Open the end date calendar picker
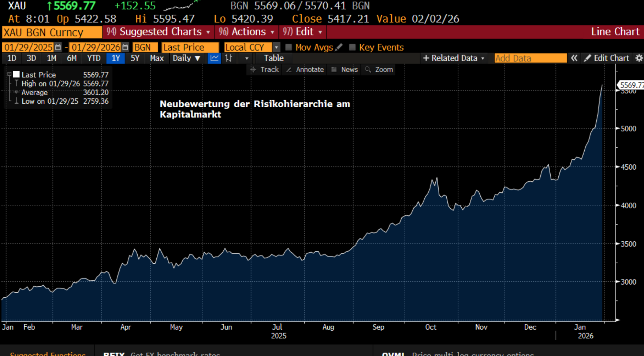 pyautogui.click(x=125, y=47)
